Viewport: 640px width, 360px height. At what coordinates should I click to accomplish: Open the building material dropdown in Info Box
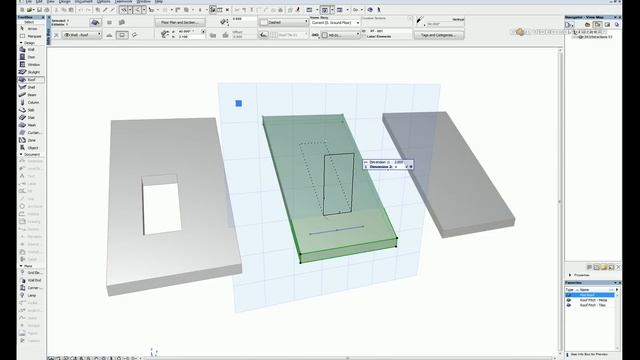[341, 35]
